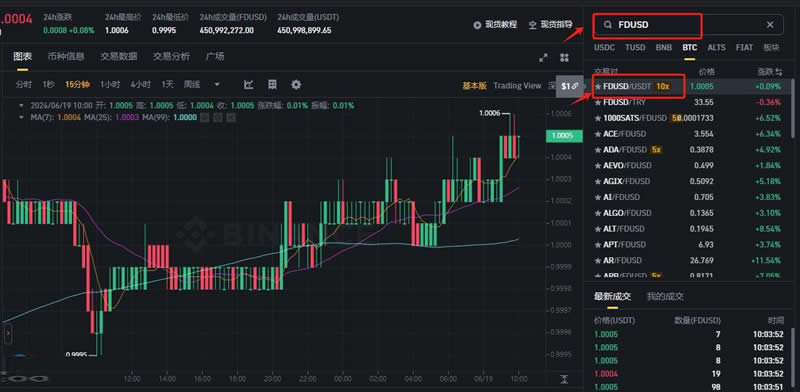Switch to the 币种信息 tab
800x392 pixels.
[66, 56]
